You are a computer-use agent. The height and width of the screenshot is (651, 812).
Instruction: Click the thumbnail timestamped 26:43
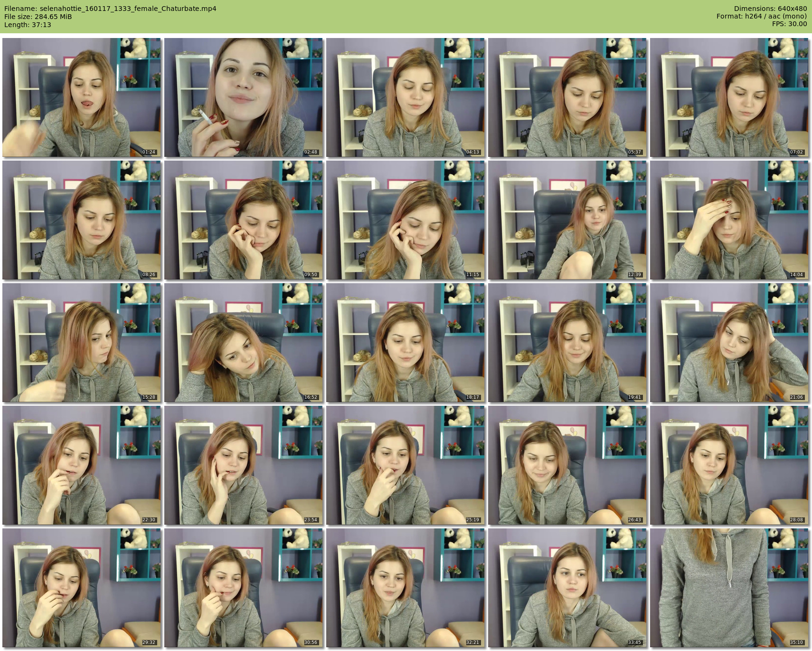567,465
